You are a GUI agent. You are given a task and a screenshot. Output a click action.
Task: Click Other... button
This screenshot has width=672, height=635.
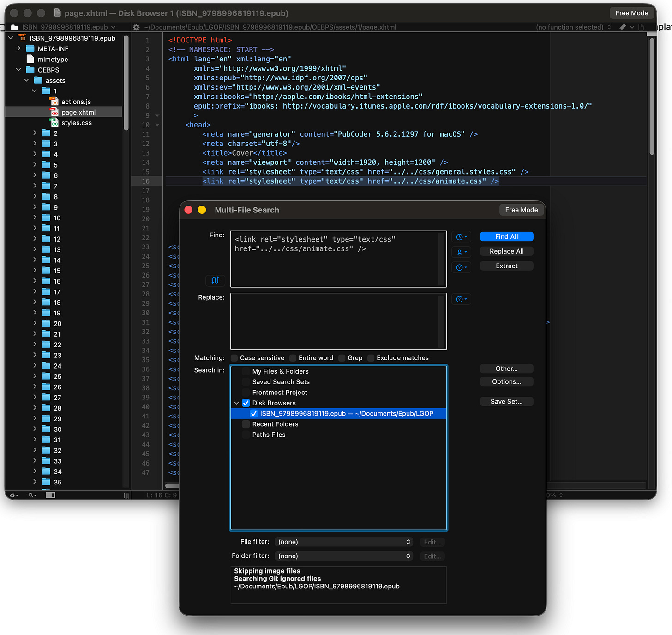coord(507,369)
